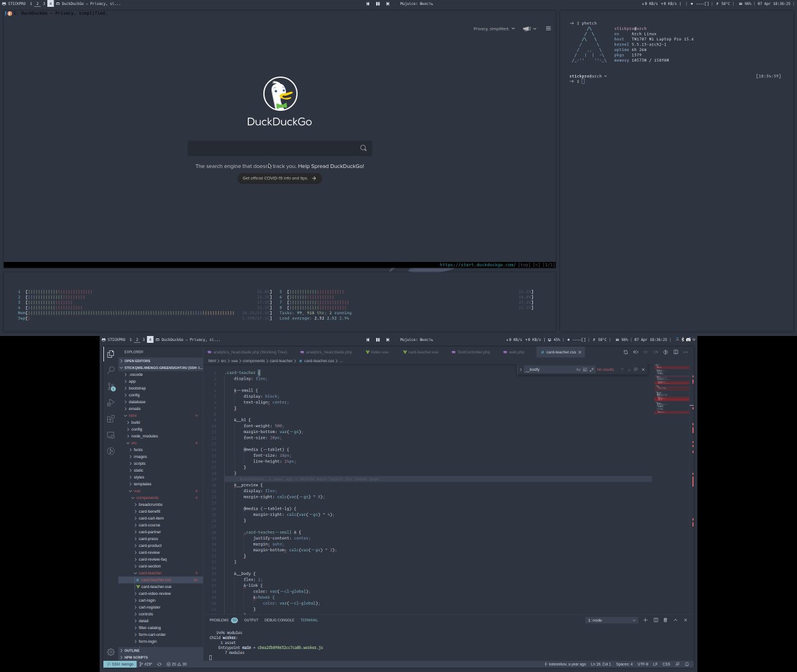Image resolution: width=797 pixels, height=672 pixels.
Task: Switch to card-teacher.vue editor tab
Action: [x=420, y=352]
